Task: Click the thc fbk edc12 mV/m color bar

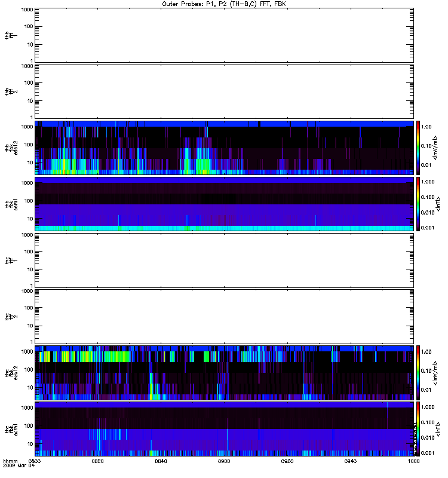Action: click(418, 373)
